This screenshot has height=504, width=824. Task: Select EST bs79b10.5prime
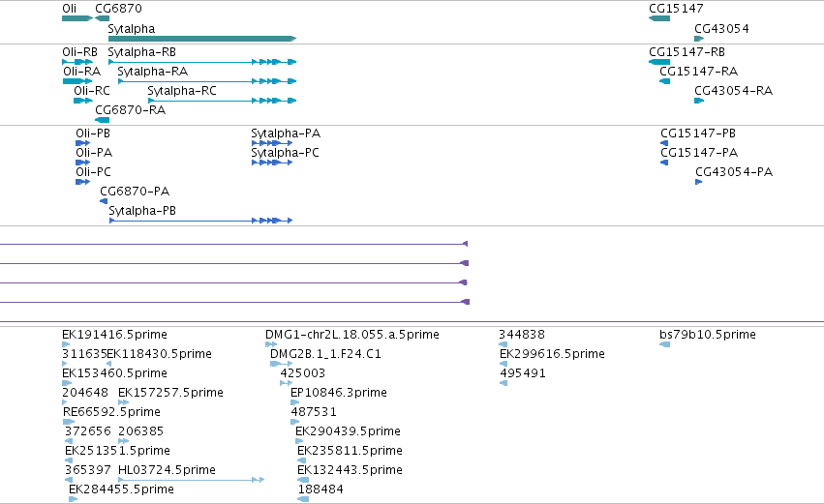665,345
